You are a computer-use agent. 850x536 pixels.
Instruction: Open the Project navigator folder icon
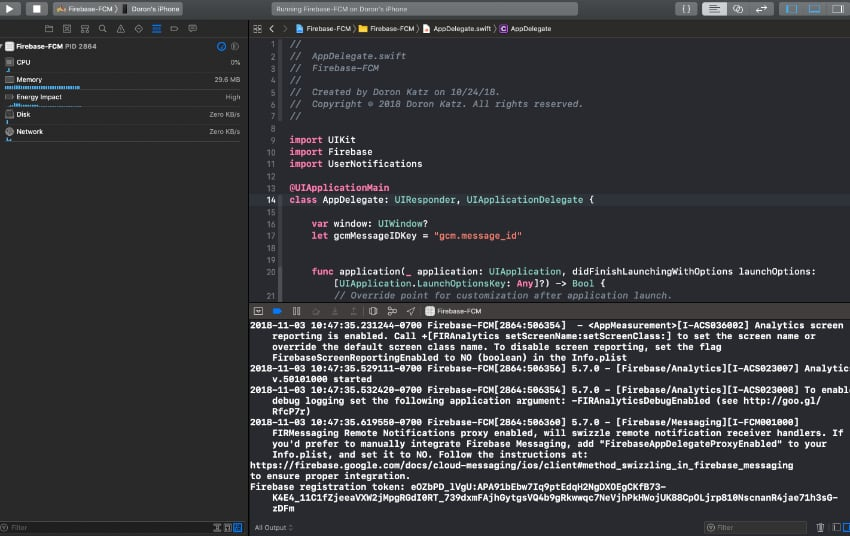point(49,29)
